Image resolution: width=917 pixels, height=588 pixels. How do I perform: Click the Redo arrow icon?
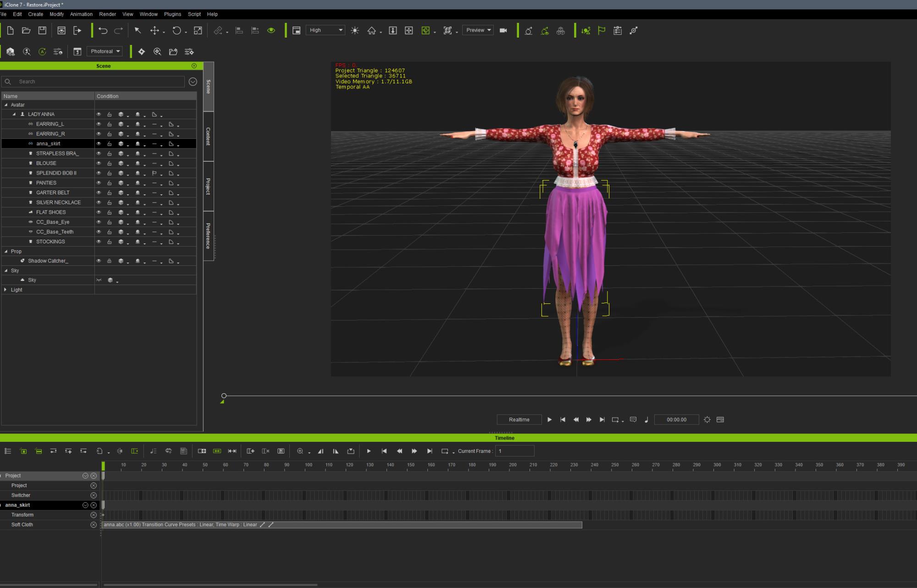click(x=118, y=31)
